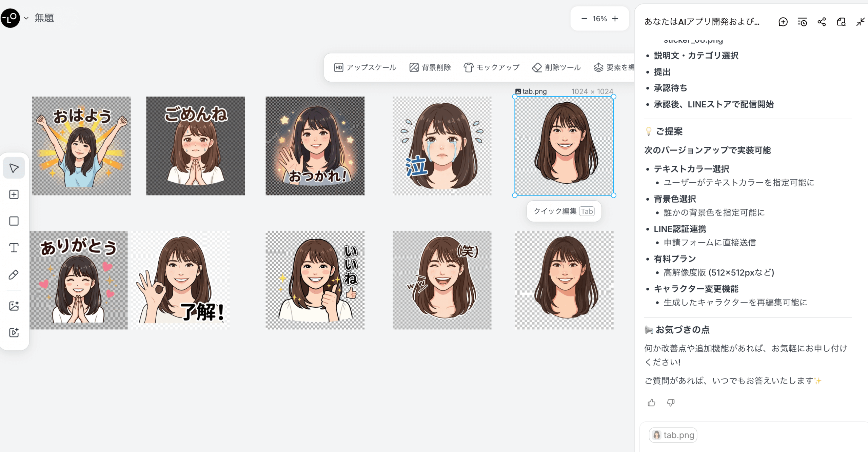Open the tab.png attachment chip

pos(673,435)
